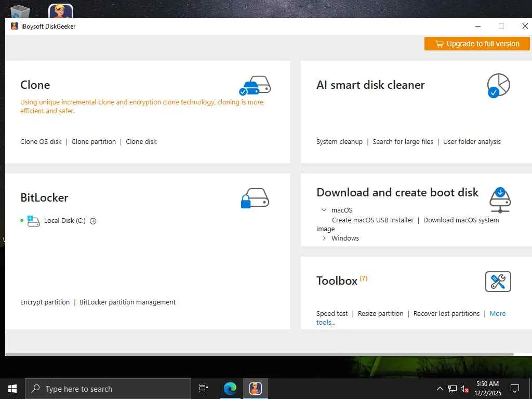532x399 pixels.
Task: Click the Local Disk (C:) label
Action: pyautogui.click(x=65, y=221)
